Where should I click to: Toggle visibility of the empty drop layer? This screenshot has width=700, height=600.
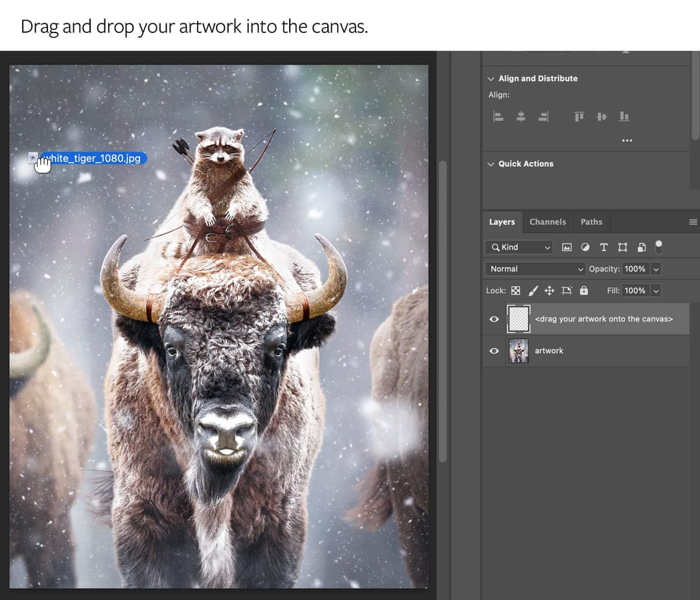[494, 319]
